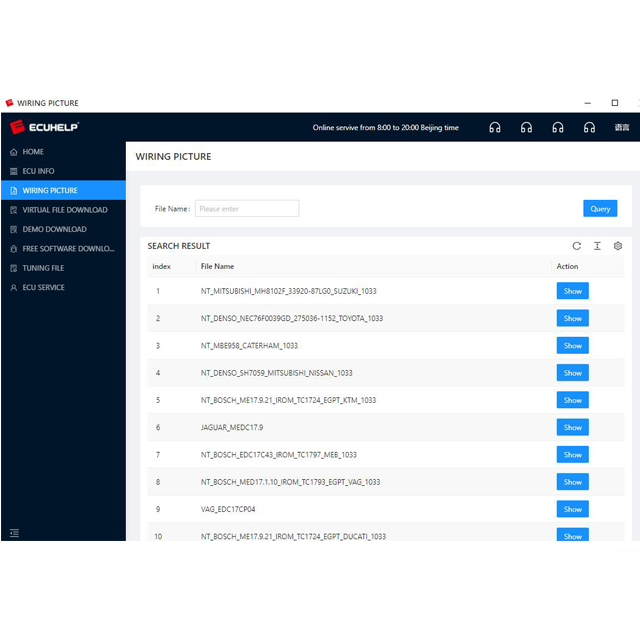Open the TUNING FILE menu item
Image resolution: width=640 pixels, height=640 pixels.
(x=43, y=268)
